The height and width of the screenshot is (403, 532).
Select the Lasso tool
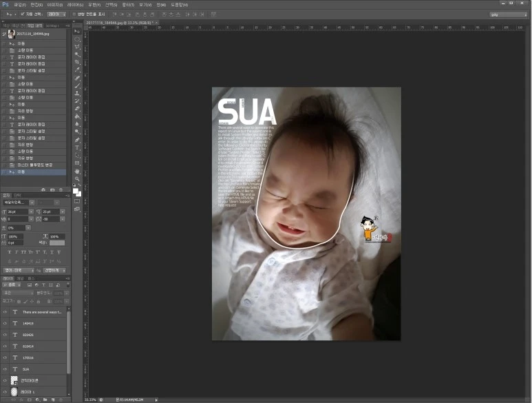click(77, 47)
